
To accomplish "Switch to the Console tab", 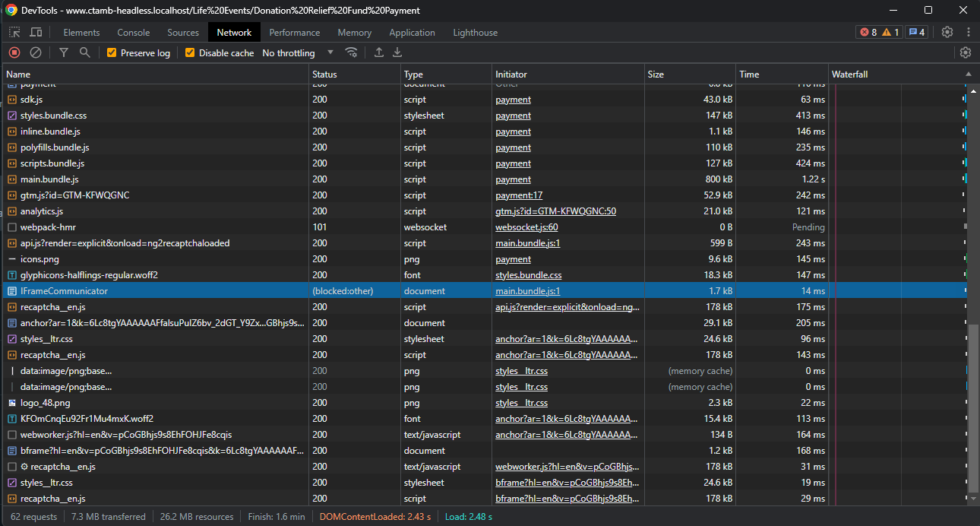I will [x=133, y=33].
